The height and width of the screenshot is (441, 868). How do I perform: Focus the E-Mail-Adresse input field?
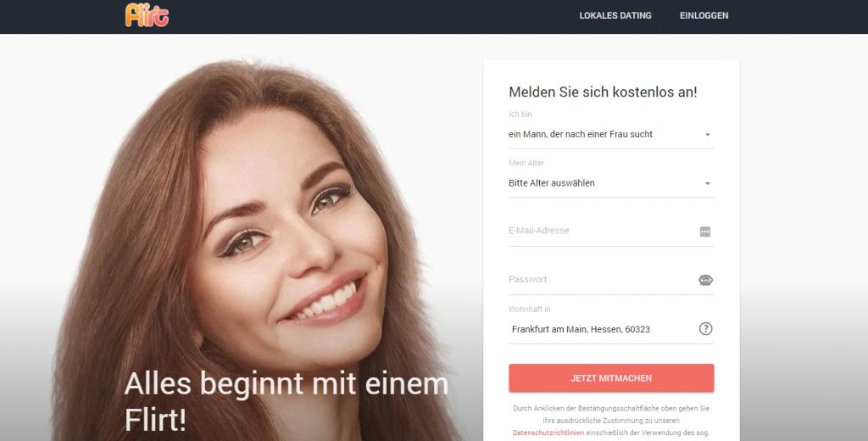click(603, 231)
